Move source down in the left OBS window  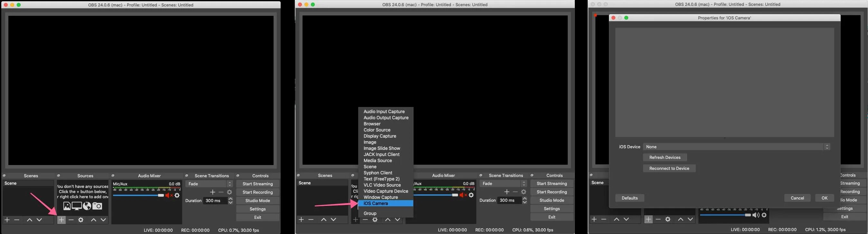click(x=103, y=220)
